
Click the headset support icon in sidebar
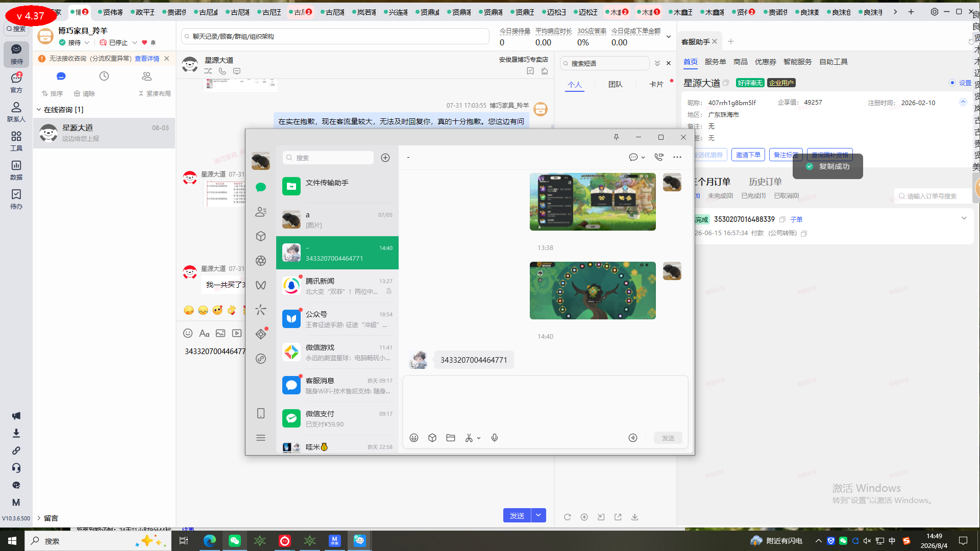tap(16, 468)
